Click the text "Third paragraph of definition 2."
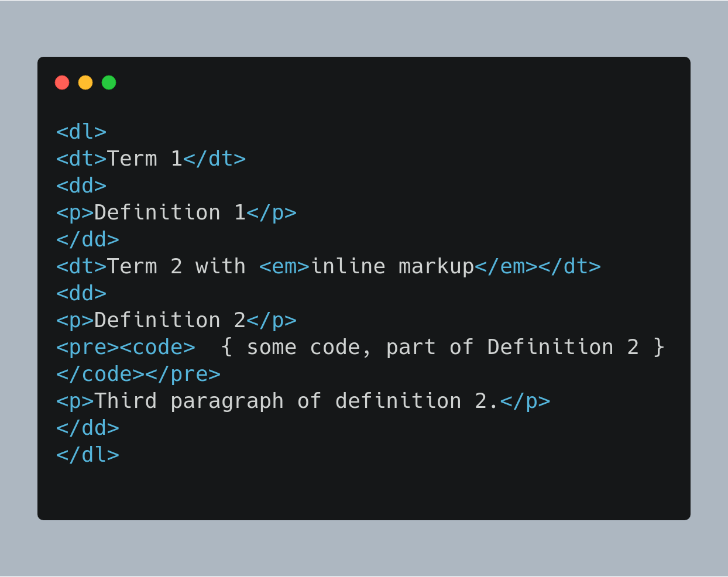Viewport: 728px width, 577px height. [297, 401]
